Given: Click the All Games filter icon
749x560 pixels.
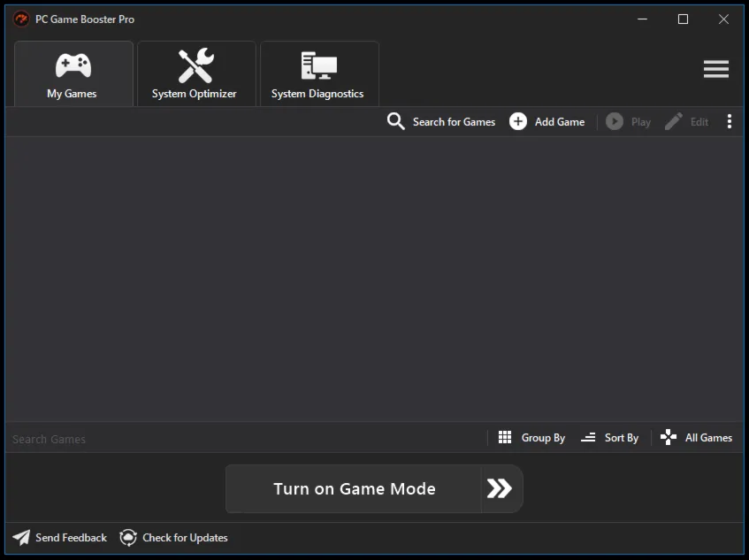Looking at the screenshot, I should (x=669, y=437).
